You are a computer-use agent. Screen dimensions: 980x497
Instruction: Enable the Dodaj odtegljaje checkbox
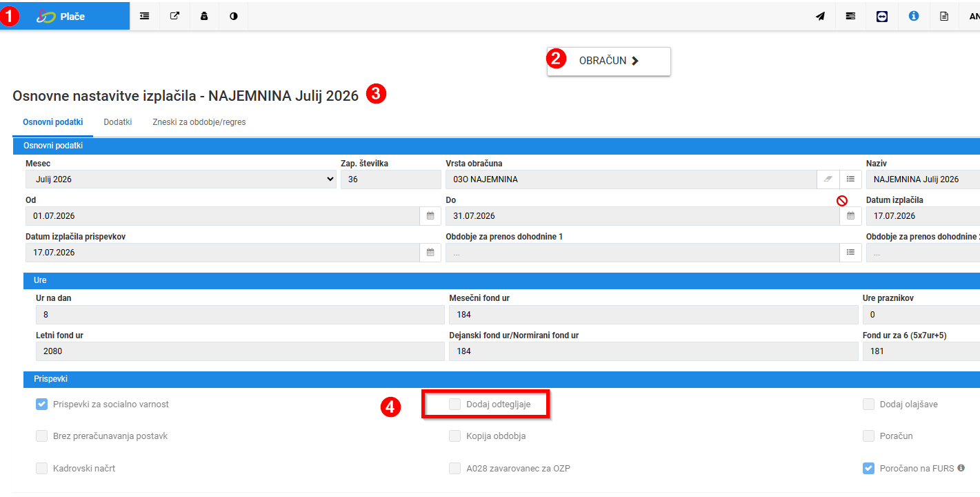tap(454, 404)
